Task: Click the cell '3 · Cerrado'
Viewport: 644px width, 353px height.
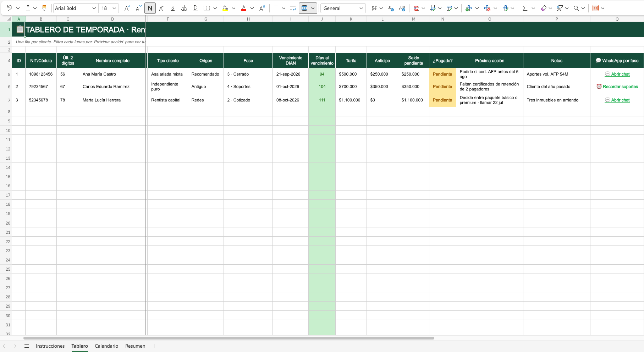Action: pyautogui.click(x=248, y=74)
